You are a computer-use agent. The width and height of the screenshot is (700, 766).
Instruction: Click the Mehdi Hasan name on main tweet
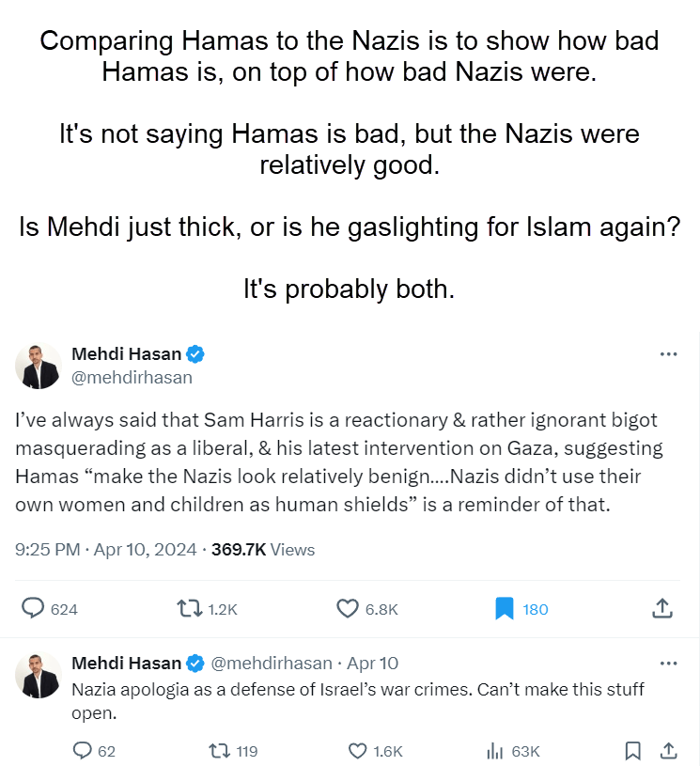point(127,354)
